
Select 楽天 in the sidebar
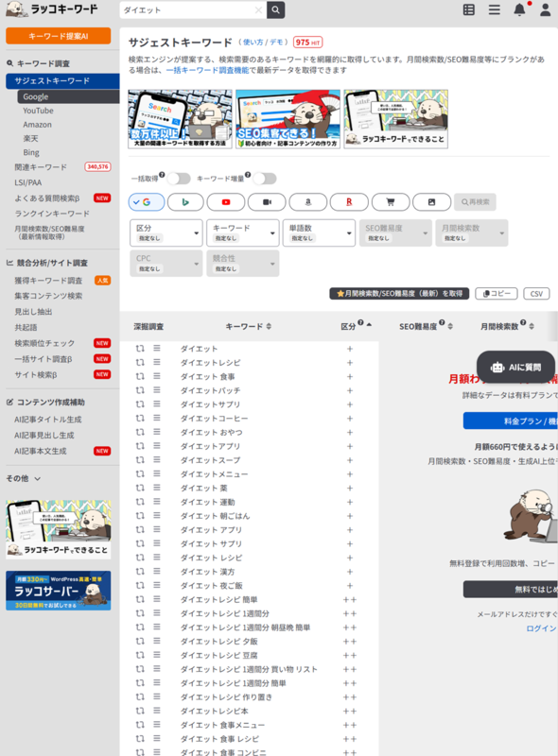[30, 138]
